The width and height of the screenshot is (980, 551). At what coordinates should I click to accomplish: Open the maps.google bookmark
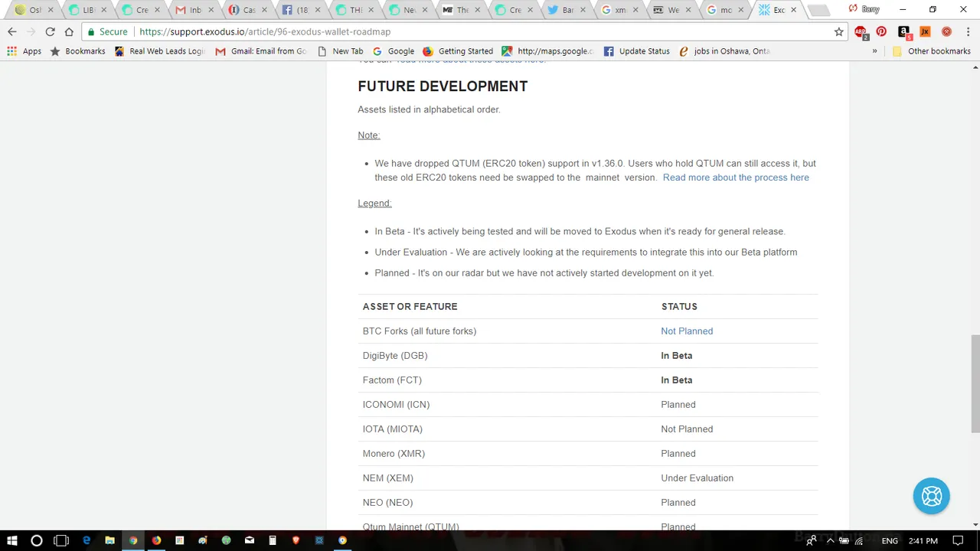click(x=547, y=51)
